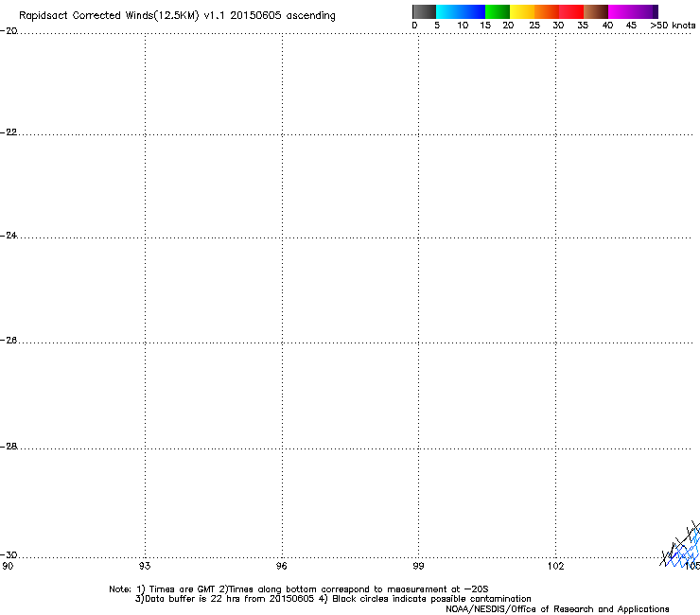The image size is (700, 615).
Task: Click the latitude label '-24'
Action: pyautogui.click(x=9, y=236)
